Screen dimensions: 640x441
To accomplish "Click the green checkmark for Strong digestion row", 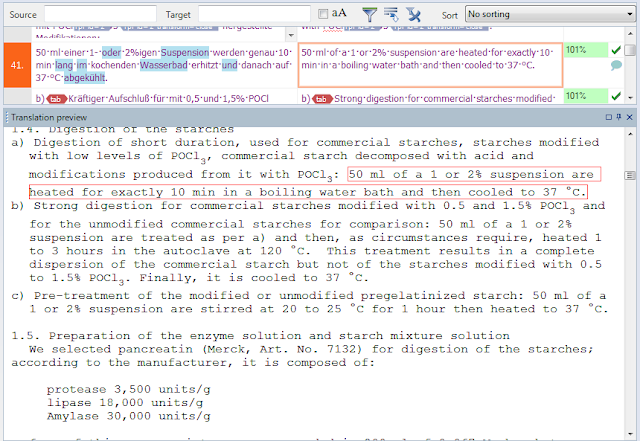I will [616, 96].
